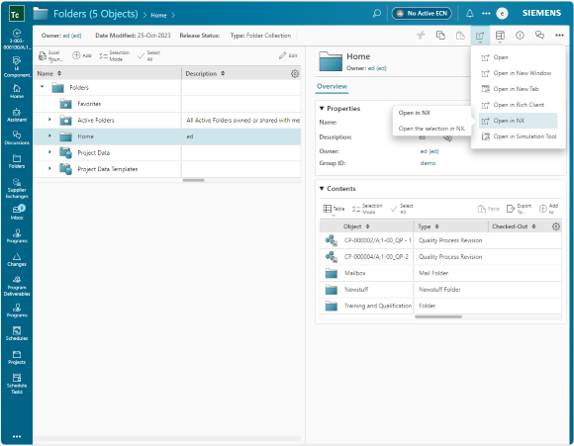The image size is (574, 446).
Task: Collapse the Properties section
Action: 322,108
